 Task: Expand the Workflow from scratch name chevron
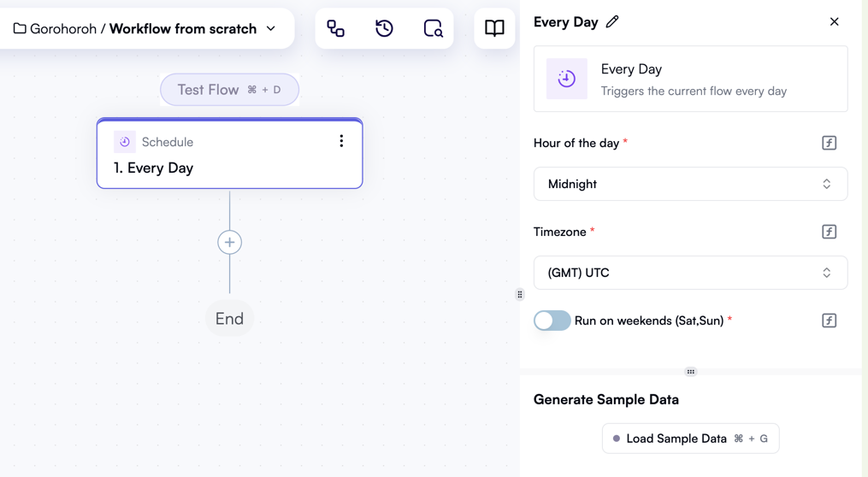tap(271, 28)
